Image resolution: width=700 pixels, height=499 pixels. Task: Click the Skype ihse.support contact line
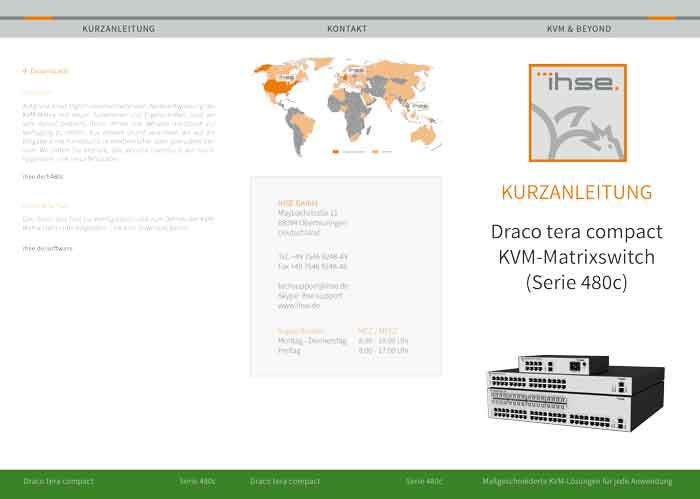[312, 294]
